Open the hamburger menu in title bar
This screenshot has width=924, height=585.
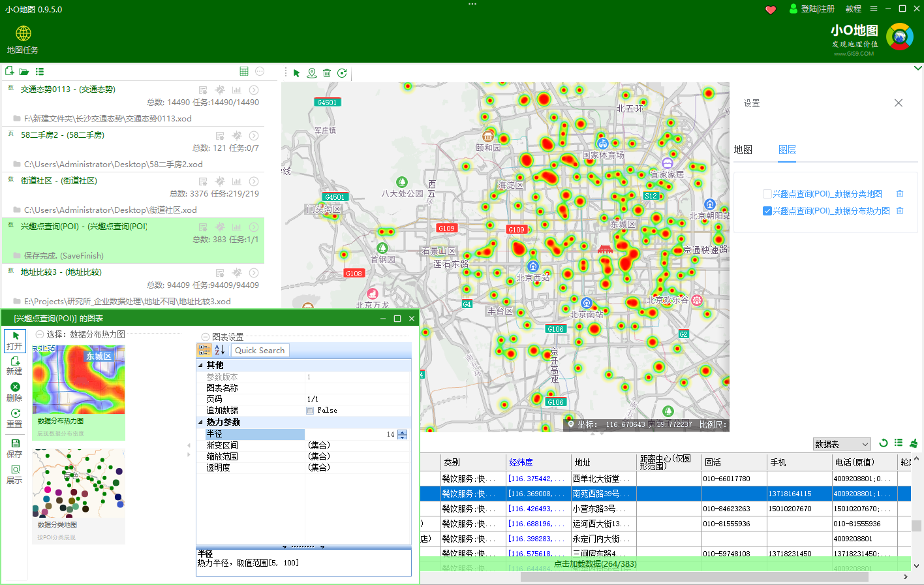coord(874,8)
